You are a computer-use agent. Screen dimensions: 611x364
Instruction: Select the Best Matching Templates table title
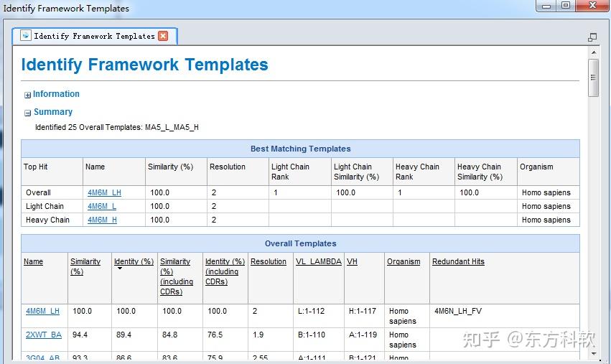300,149
